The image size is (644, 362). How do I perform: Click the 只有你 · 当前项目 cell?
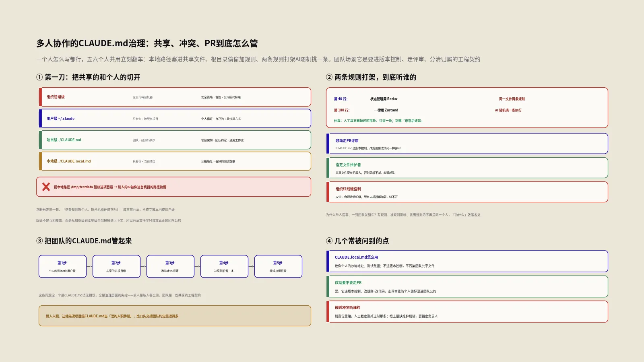click(x=144, y=162)
